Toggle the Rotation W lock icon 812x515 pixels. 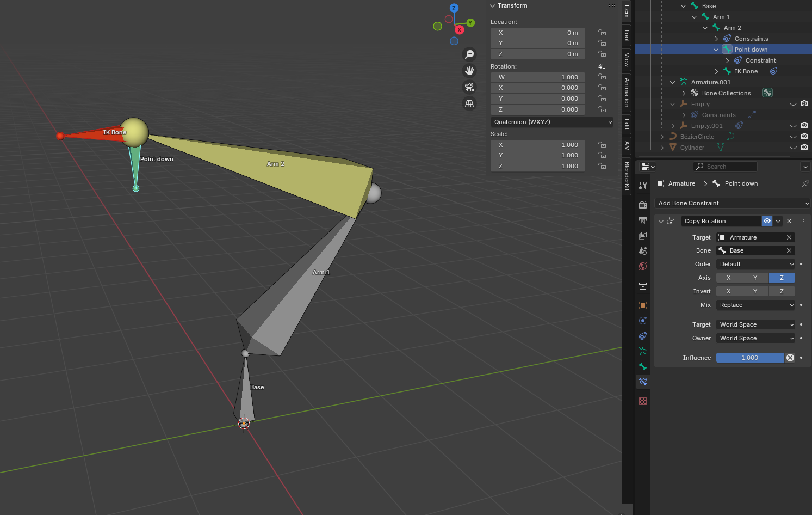click(x=602, y=77)
